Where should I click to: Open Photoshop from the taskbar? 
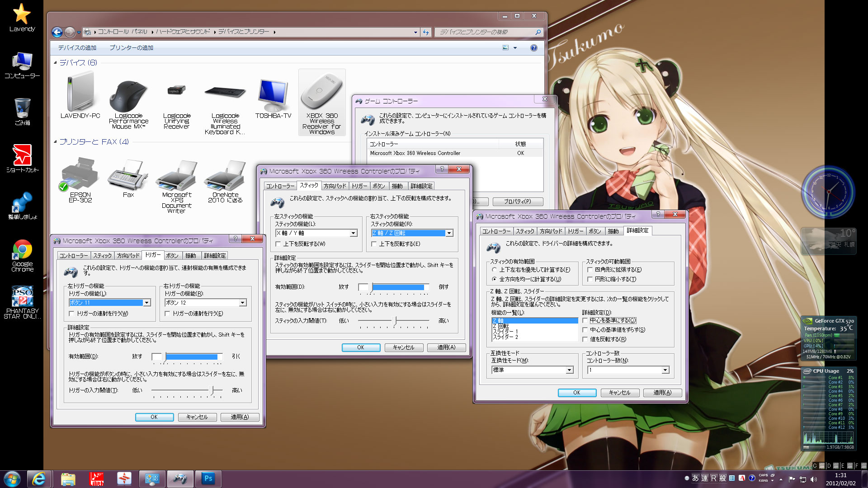pos(208,479)
